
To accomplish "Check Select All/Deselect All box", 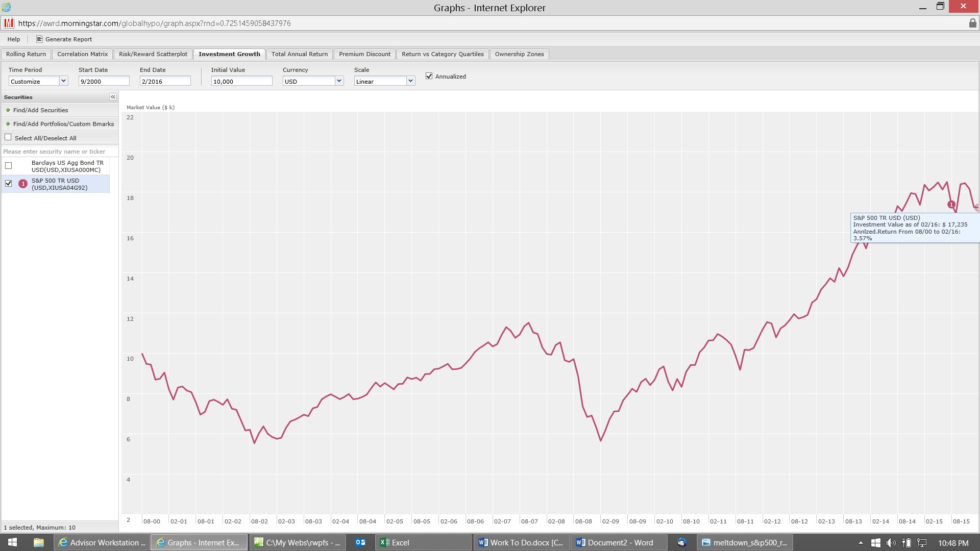I will tap(8, 137).
